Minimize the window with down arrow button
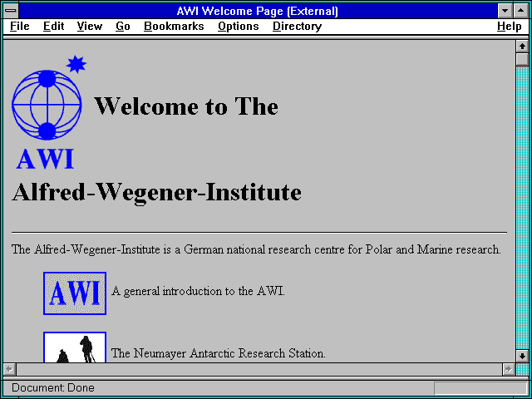The image size is (532, 399). [505, 11]
